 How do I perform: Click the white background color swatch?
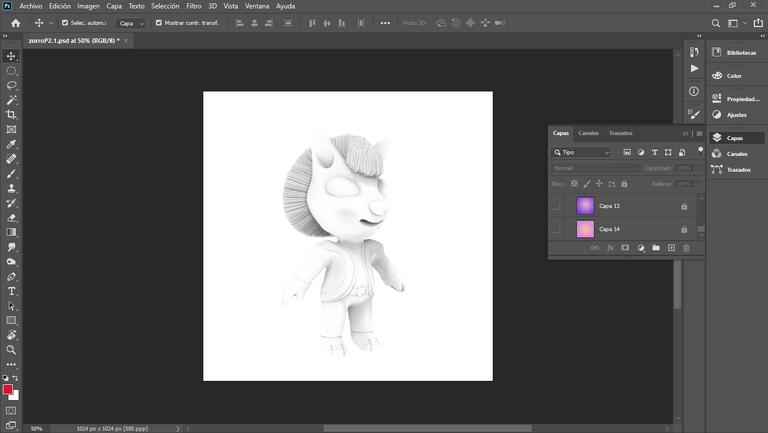16,396
